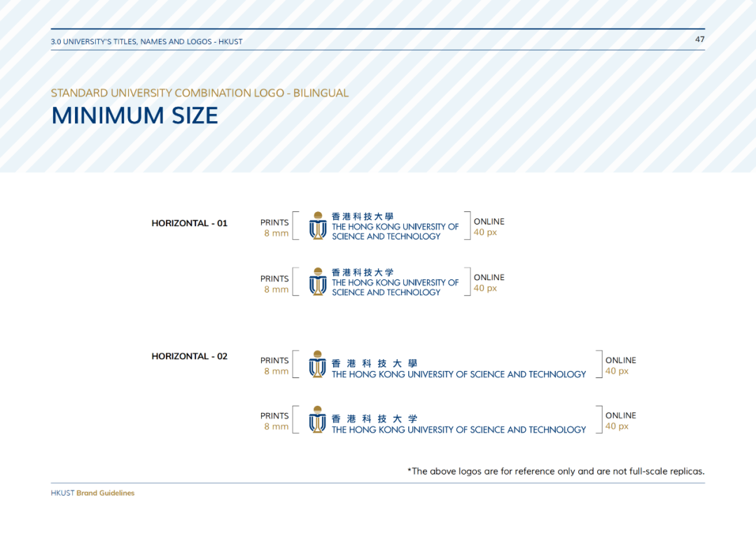Select "THE HONG KONG UNIVERSITY OF" in Horizontal-01 traditional logo
The height and width of the screenshot is (534, 756).
pyautogui.click(x=395, y=227)
